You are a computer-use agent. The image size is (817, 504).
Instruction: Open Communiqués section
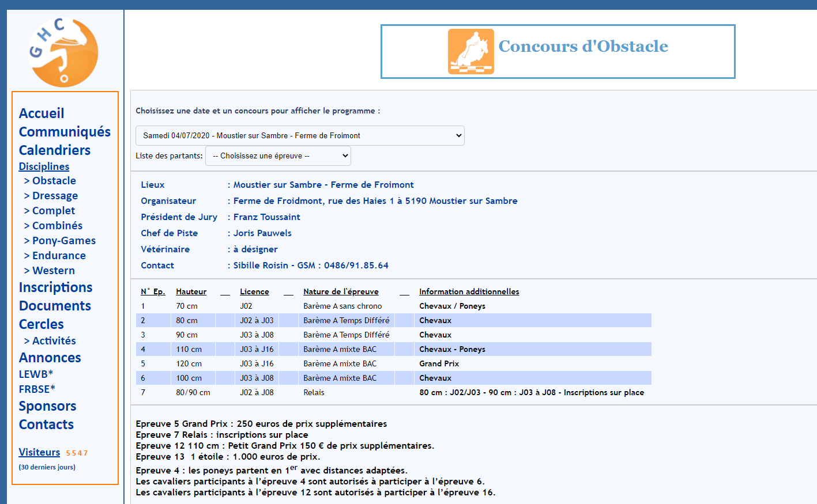tap(65, 132)
